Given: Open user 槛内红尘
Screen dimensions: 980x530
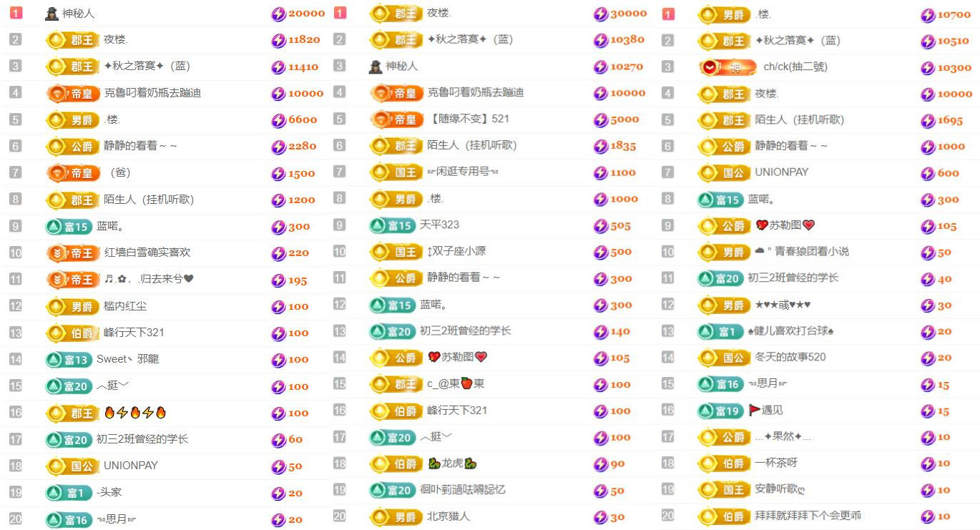Looking at the screenshot, I should pyautogui.click(x=125, y=306).
